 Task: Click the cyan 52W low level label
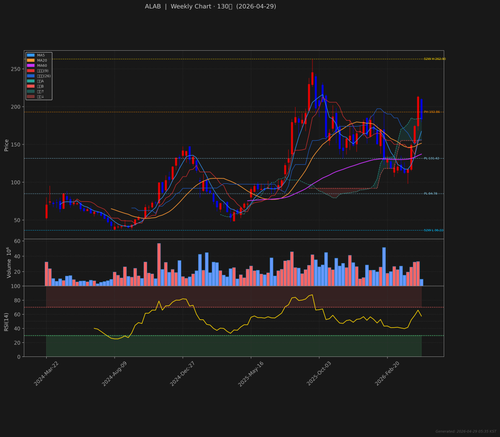point(434,230)
